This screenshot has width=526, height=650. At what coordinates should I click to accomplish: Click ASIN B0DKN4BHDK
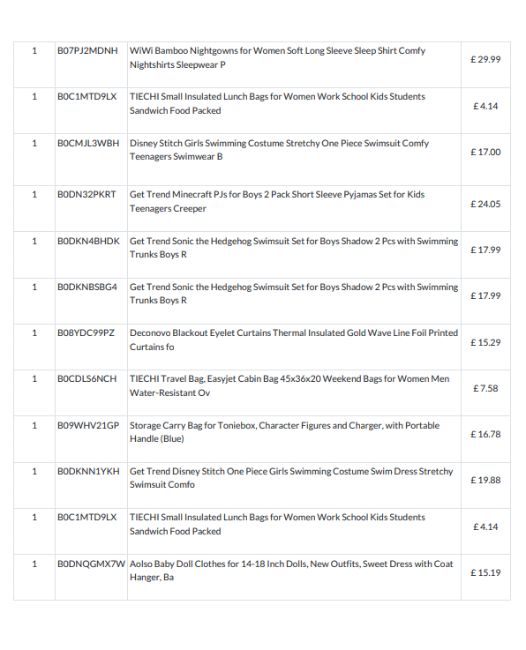[88, 241]
